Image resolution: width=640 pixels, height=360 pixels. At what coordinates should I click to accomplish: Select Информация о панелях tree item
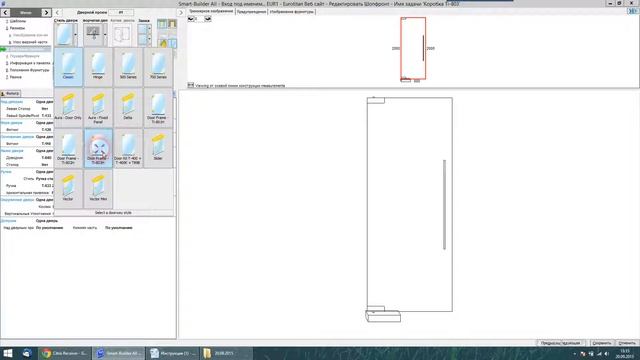pyautogui.click(x=30, y=63)
